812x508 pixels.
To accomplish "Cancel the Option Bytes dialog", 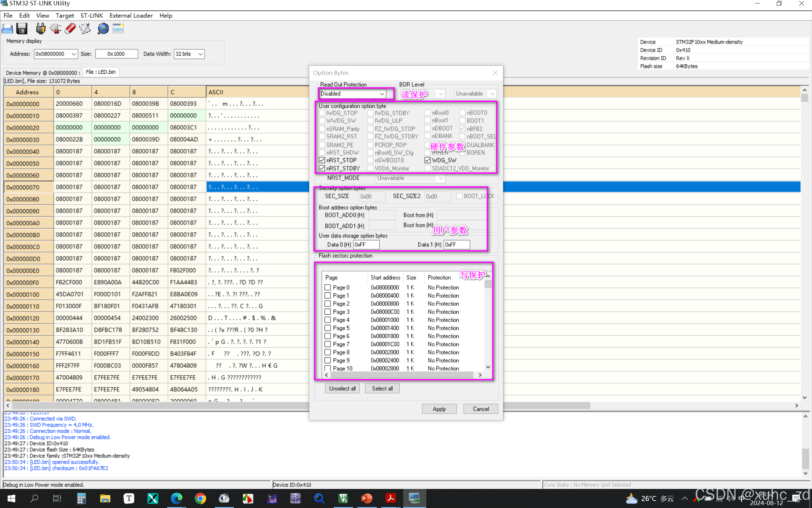I will 481,409.
